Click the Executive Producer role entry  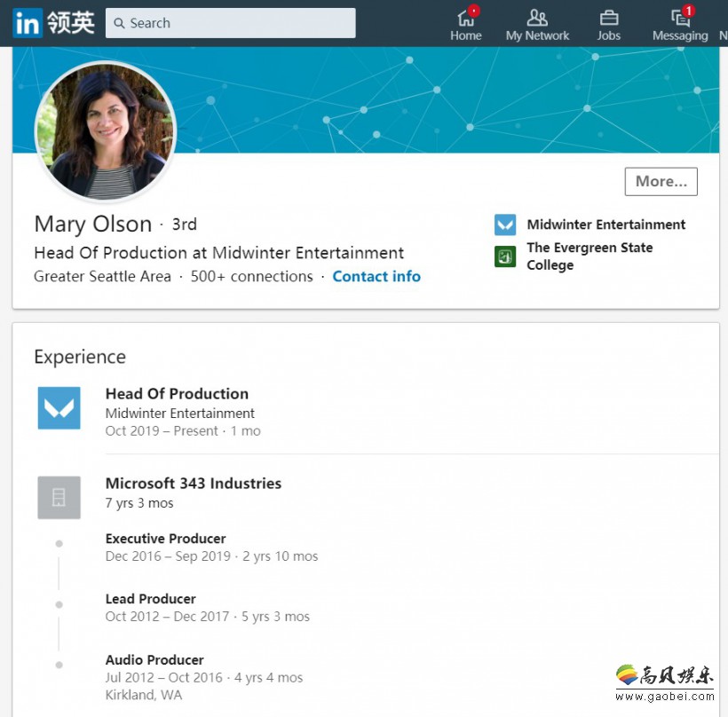165,539
